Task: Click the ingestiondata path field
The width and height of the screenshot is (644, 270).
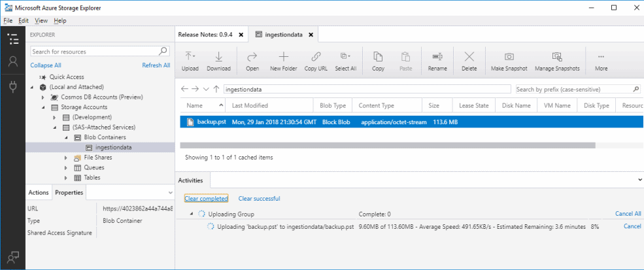Action: click(x=367, y=89)
